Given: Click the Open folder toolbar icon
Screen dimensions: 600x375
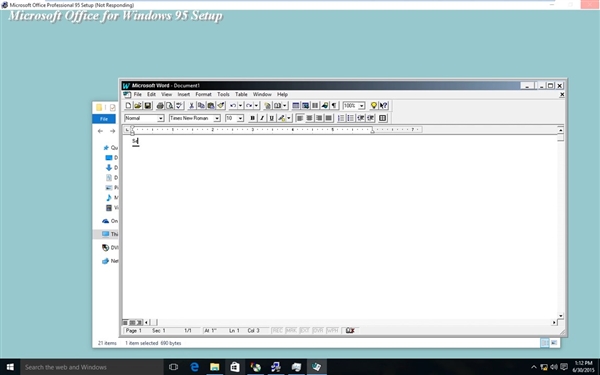Looking at the screenshot, I should 138,106.
